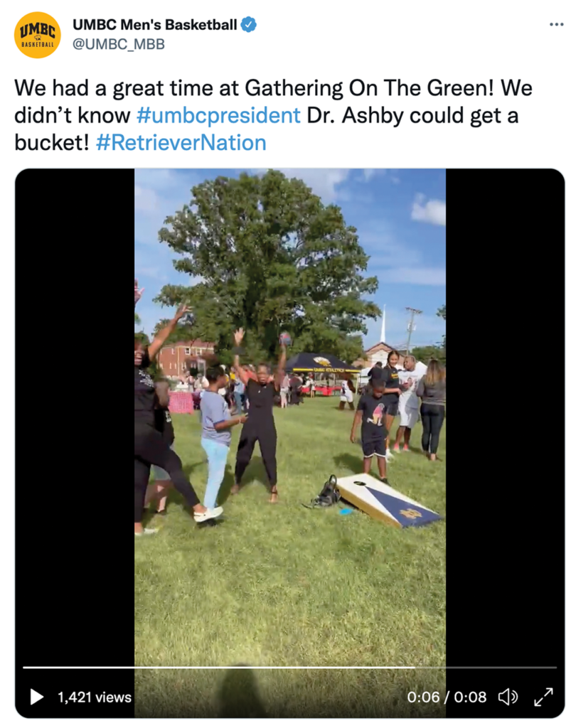The width and height of the screenshot is (576, 728).
Task: Mute the video with the speaker icon
Action: [508, 697]
